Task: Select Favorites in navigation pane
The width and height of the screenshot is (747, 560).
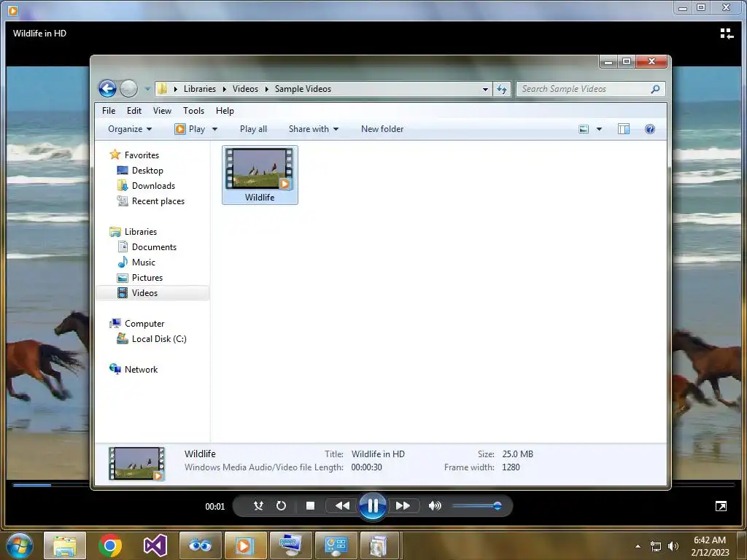Action: [142, 155]
